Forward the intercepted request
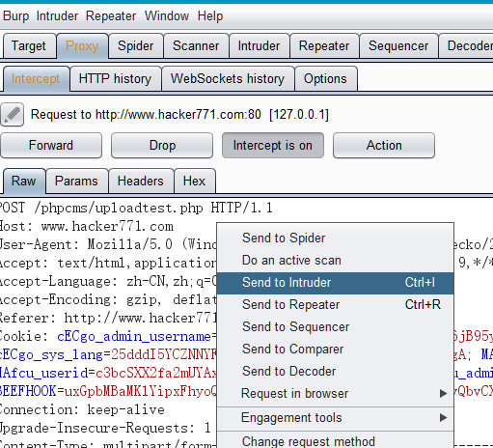This screenshot has height=448, width=493. (51, 146)
